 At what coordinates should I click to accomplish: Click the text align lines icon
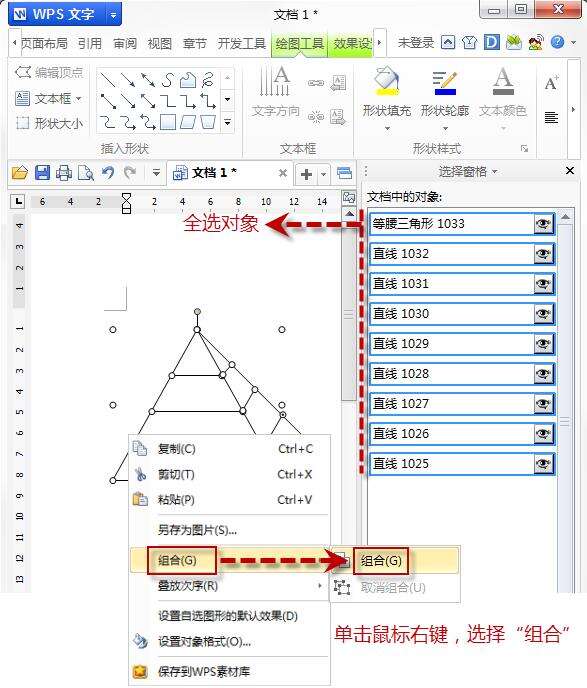coord(551,118)
